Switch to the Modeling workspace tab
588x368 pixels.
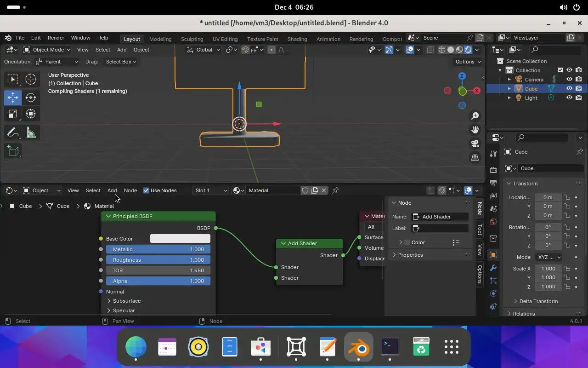[160, 39]
